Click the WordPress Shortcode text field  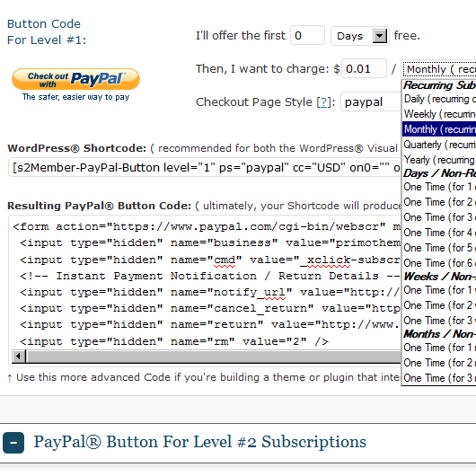205,168
